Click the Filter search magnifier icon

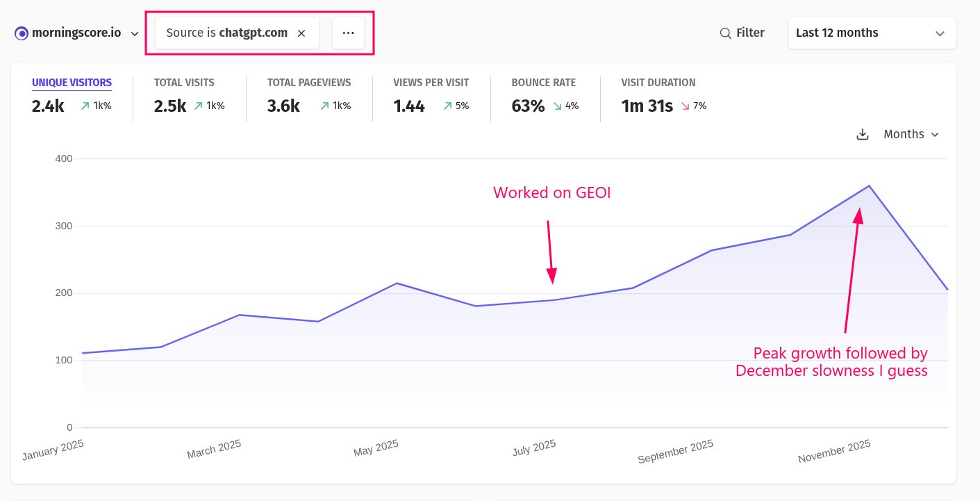point(725,33)
